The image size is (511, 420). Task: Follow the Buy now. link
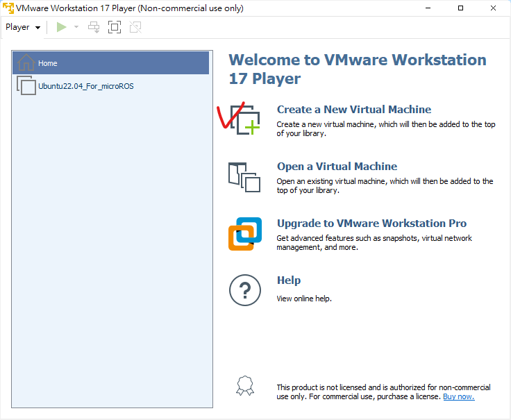click(458, 396)
